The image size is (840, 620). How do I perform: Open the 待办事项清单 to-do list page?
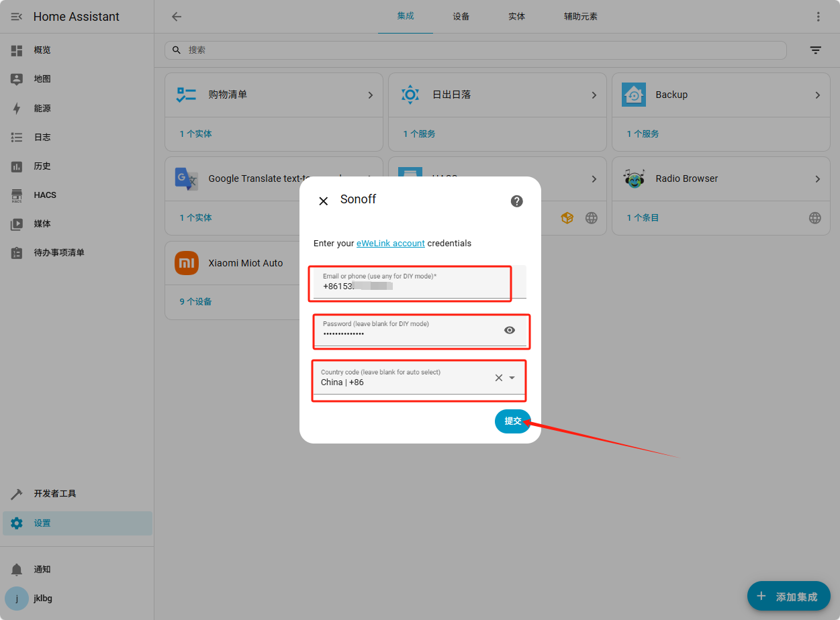click(77, 252)
